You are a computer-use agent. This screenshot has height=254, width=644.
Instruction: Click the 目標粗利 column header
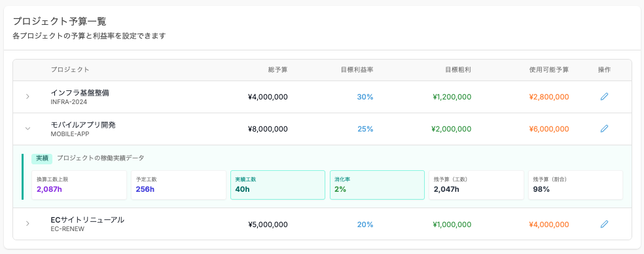click(458, 70)
